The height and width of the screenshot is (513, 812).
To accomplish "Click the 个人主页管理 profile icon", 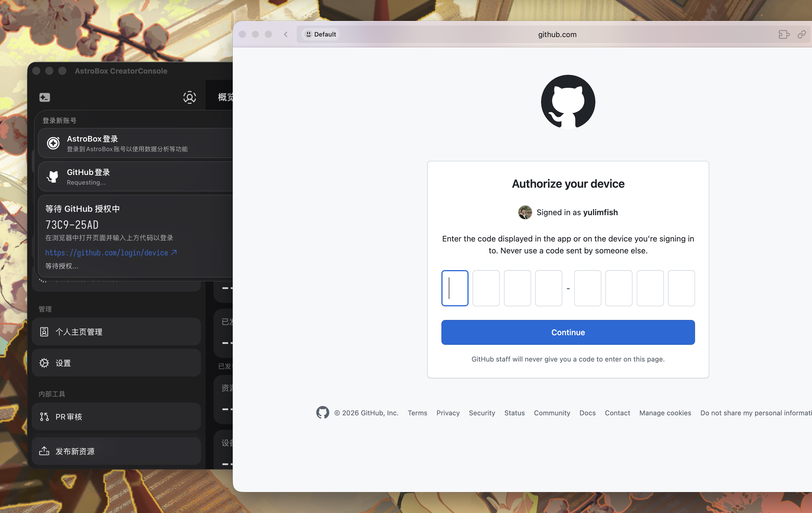I will [44, 332].
